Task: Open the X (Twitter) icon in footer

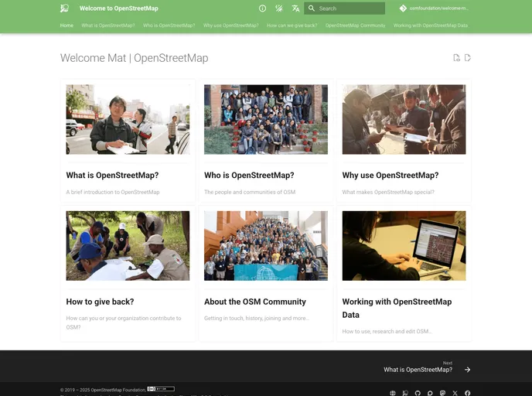Action: point(455,393)
